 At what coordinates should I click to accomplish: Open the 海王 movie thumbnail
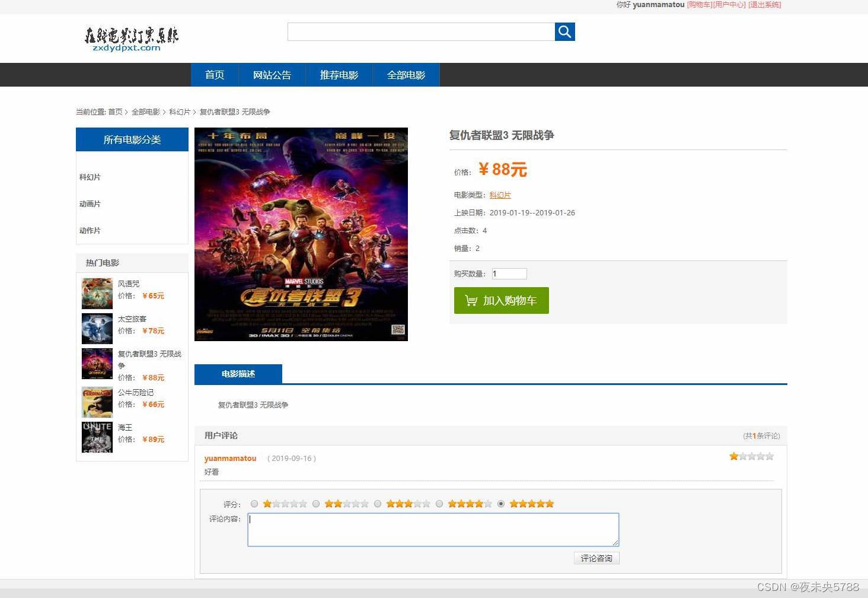(x=97, y=437)
